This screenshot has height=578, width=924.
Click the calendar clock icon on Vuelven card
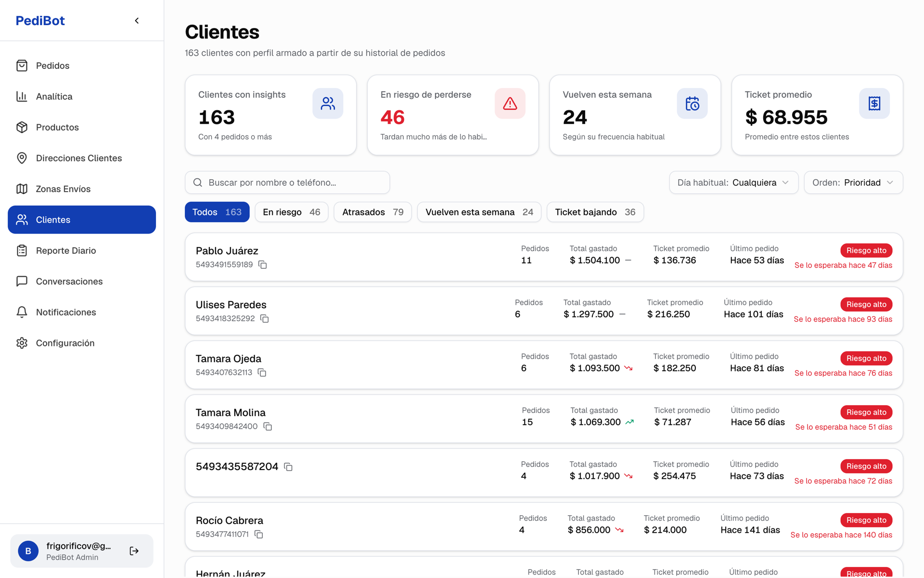click(x=692, y=104)
